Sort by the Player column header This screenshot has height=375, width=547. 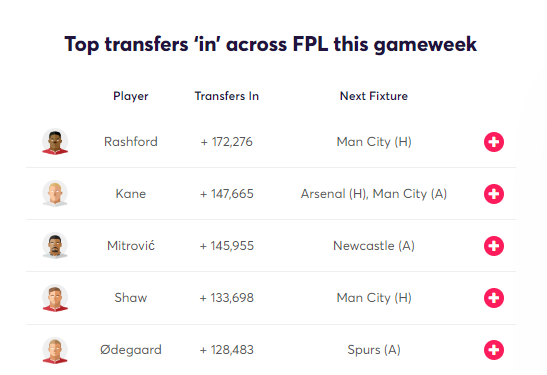click(131, 96)
